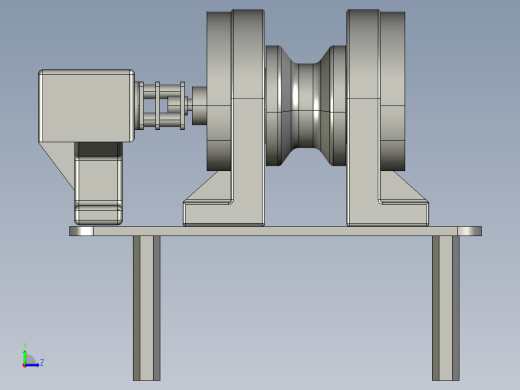Viewport: 520px width, 390px height.
Task: Select the large right disc flange
Action: 392,91
